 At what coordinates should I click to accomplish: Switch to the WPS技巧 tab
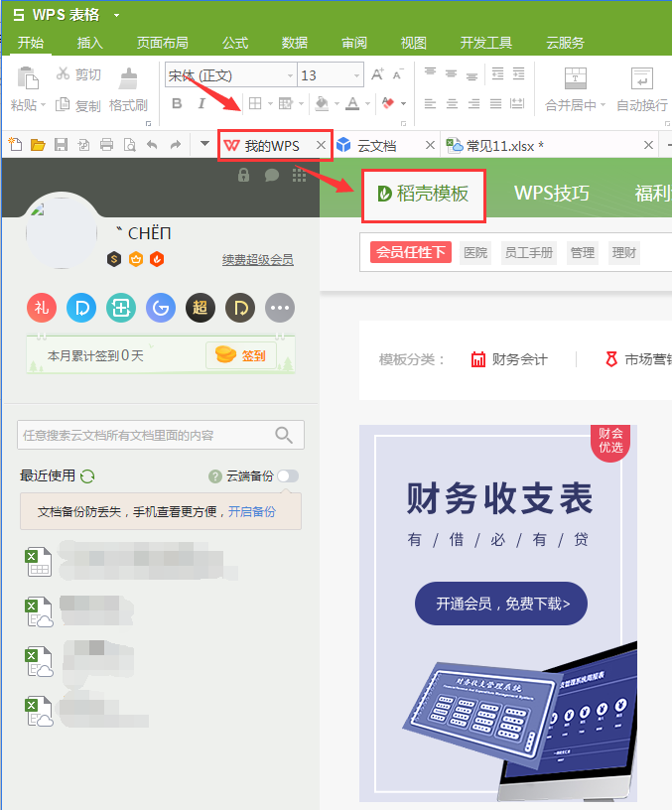551,193
